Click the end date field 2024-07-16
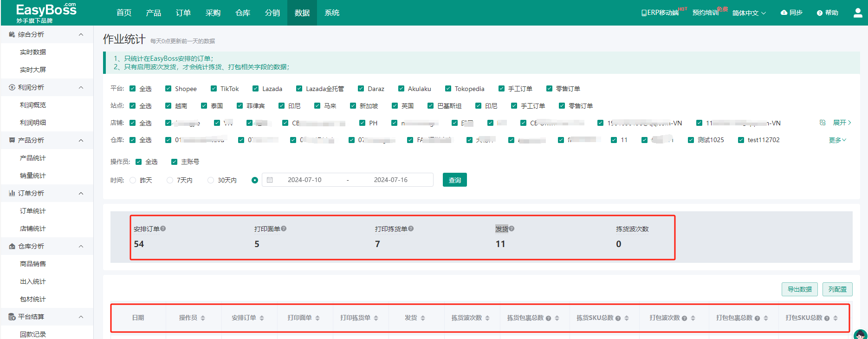The image size is (868, 339). (391, 180)
